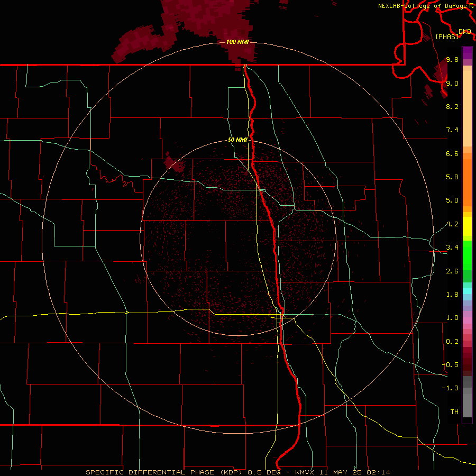Click the 9.8 value on the color scale

point(452,59)
